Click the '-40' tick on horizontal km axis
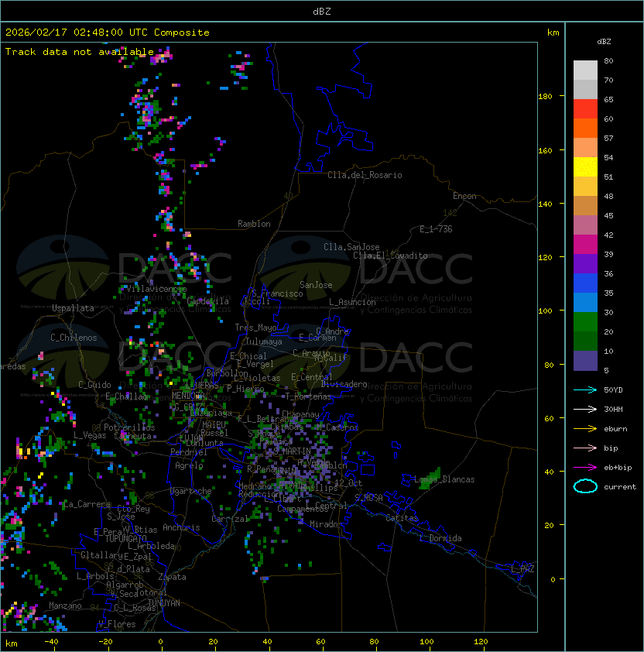644x652 pixels. (51, 642)
